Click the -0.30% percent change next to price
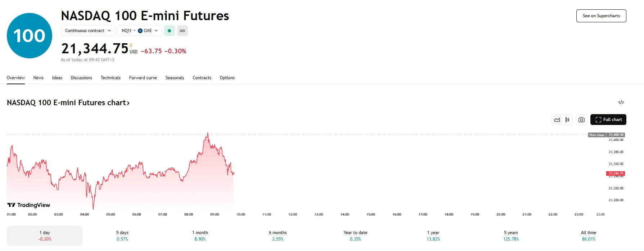 coord(175,51)
